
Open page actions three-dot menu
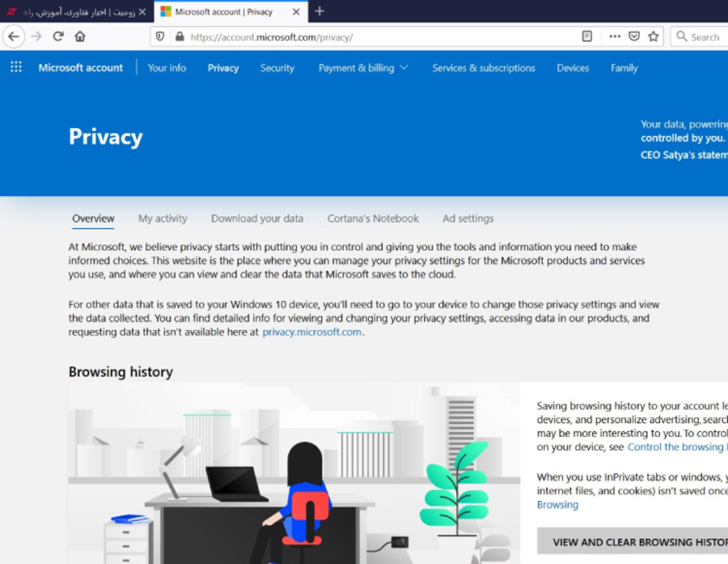[x=615, y=36]
